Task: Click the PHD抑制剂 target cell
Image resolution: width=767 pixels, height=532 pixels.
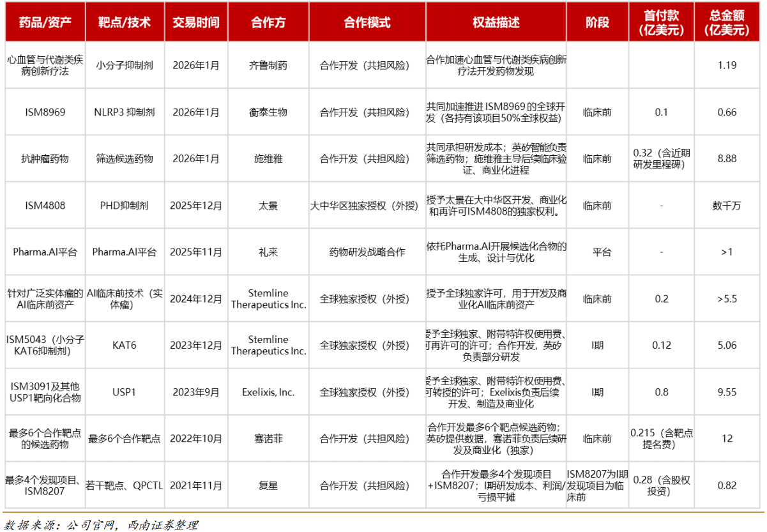Action: (125, 206)
